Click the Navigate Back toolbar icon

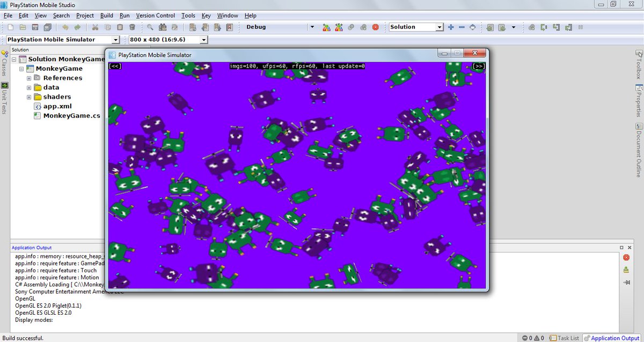[x=490, y=27]
